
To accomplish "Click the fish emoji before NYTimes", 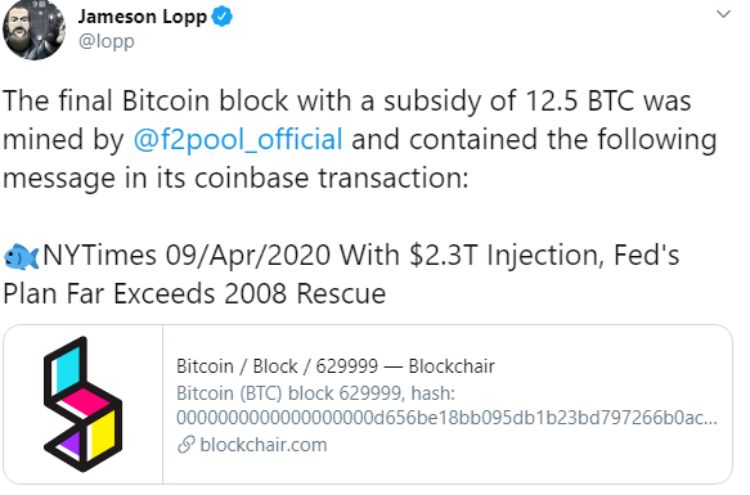I will (x=22, y=255).
